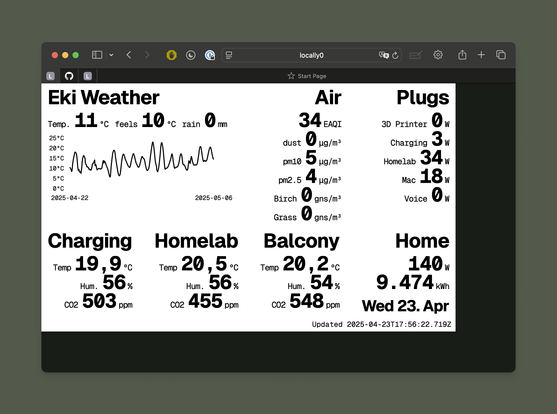The width and height of the screenshot is (557, 414).
Task: Switch to the first pinned L tab
Action: 50,76
